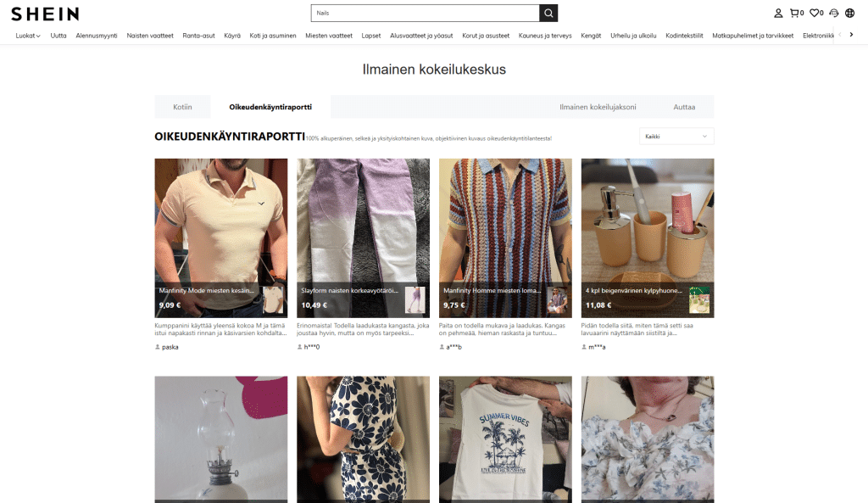The width and height of the screenshot is (868, 503).
Task: Open Ranta-asut category
Action: click(x=198, y=36)
